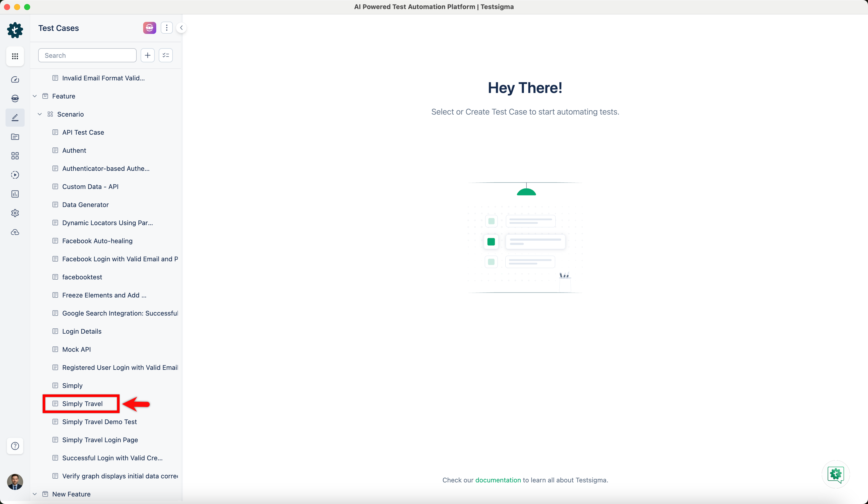Open your profile avatar at bottom left
The image size is (868, 504).
[15, 482]
